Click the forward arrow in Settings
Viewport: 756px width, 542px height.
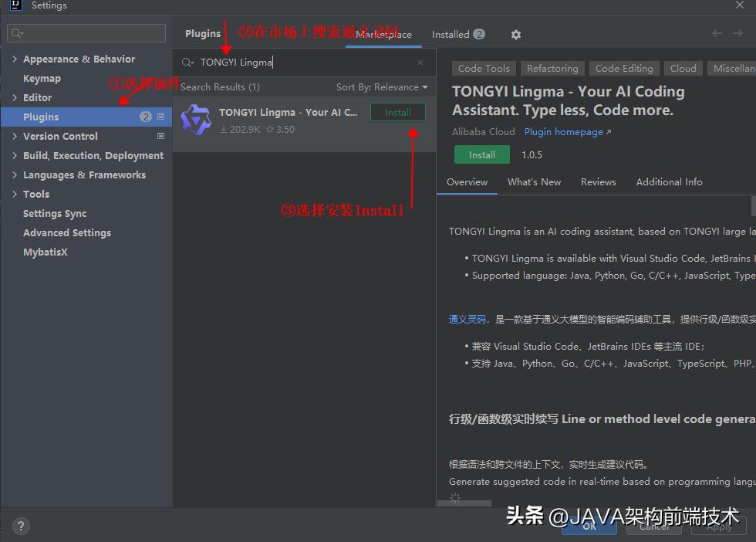tap(738, 33)
